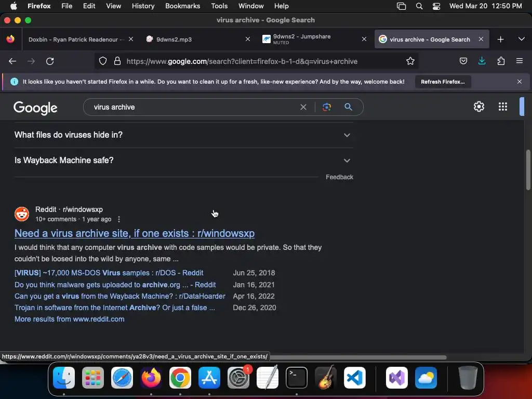Viewport: 532px width, 399px height.
Task: Open the list all tabs dropdown arrow
Action: (x=522, y=39)
